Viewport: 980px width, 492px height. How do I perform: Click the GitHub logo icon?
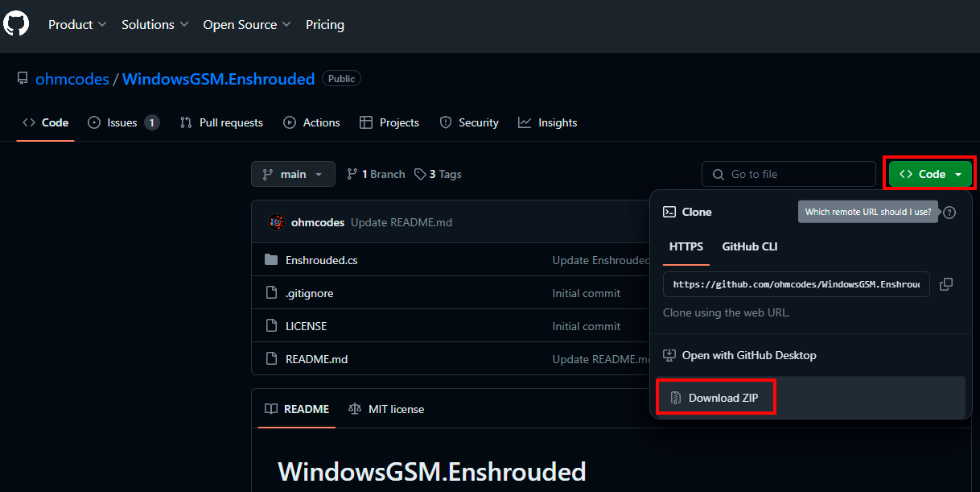pyautogui.click(x=16, y=24)
